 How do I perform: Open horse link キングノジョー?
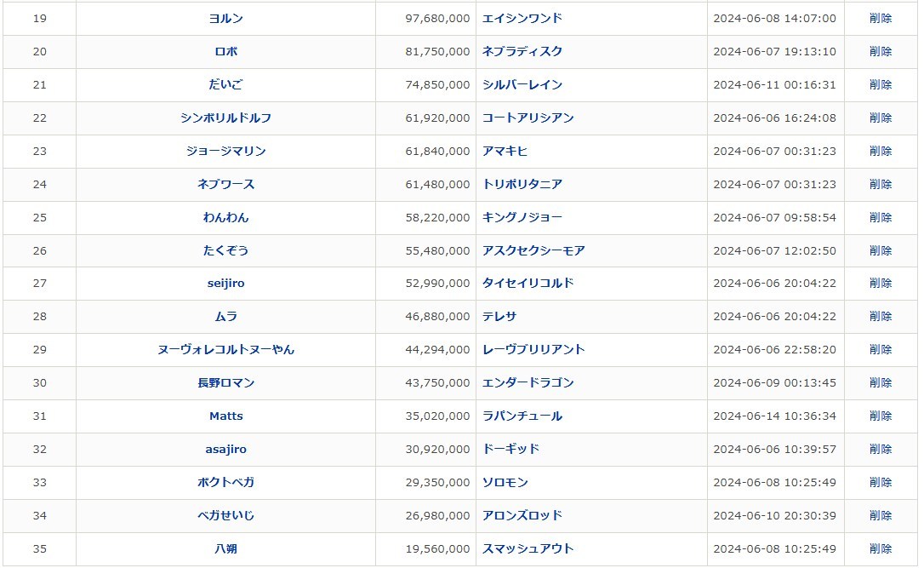coord(522,217)
